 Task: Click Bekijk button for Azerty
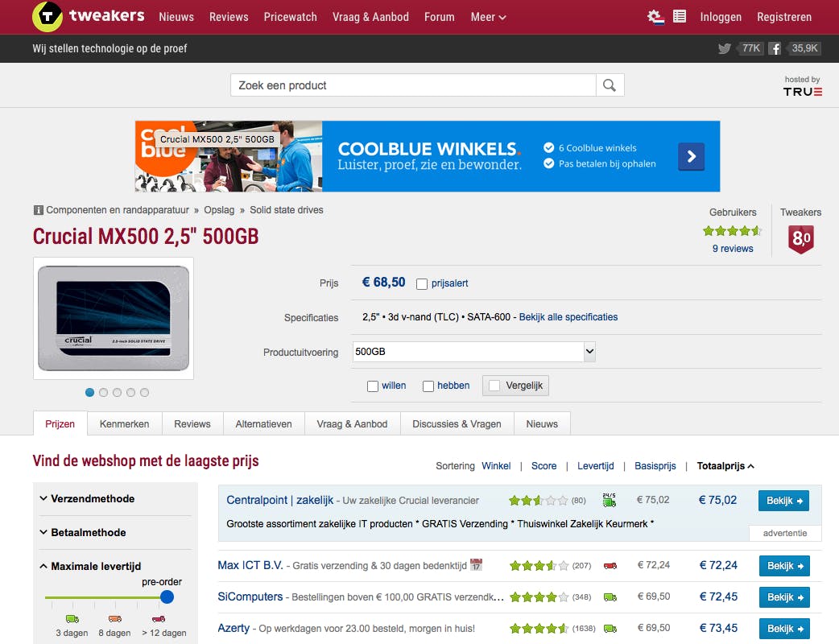coord(784,629)
